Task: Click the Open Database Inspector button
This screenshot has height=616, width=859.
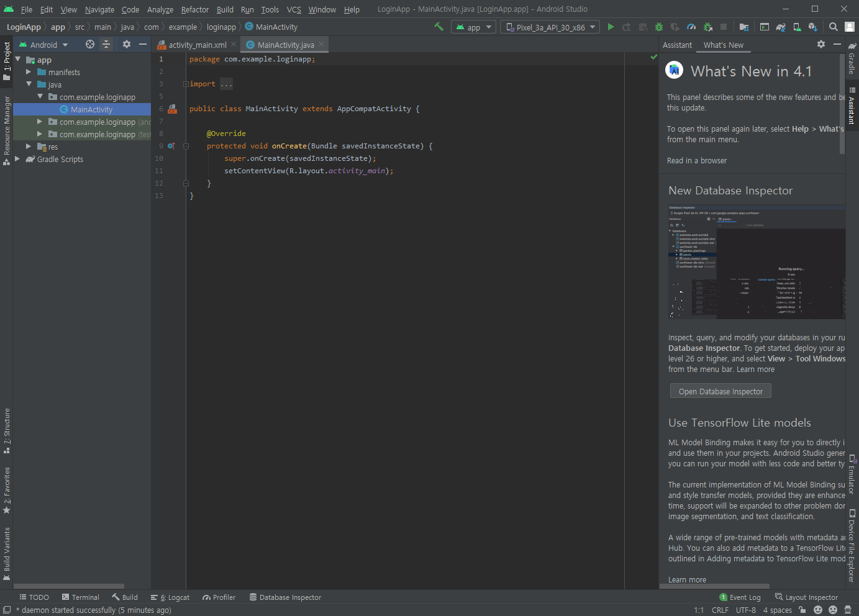Action: tap(720, 391)
